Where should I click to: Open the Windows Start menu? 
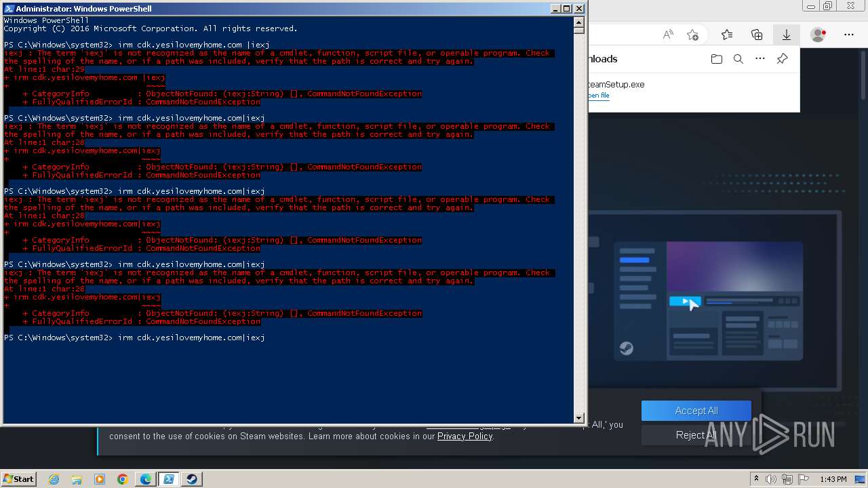pyautogui.click(x=19, y=479)
